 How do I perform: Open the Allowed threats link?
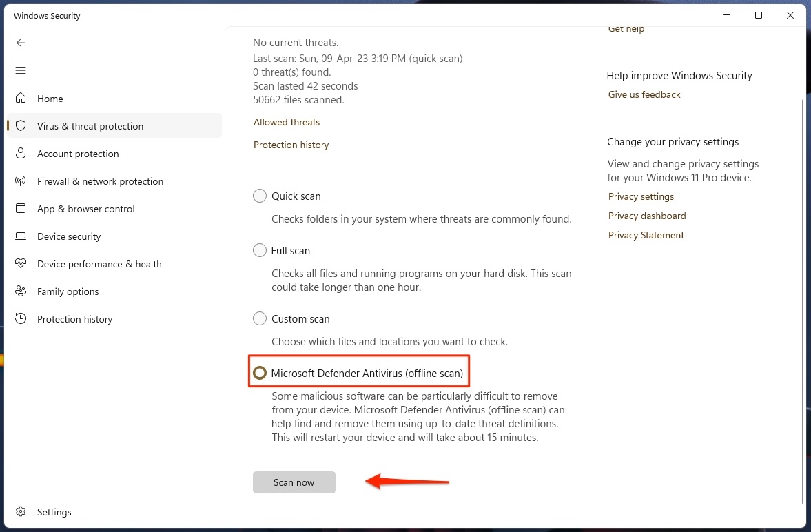click(x=287, y=122)
